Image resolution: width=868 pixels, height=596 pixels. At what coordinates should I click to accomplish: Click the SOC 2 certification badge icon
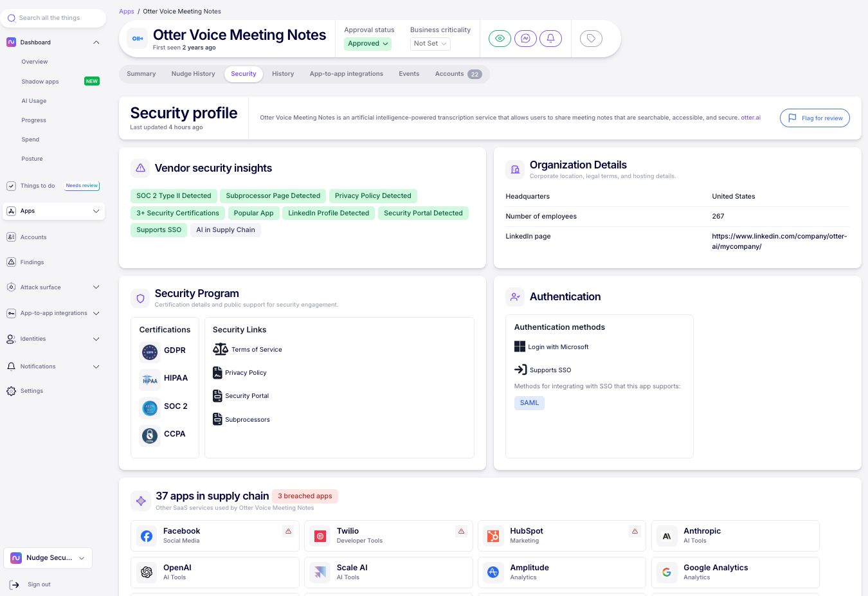point(150,408)
